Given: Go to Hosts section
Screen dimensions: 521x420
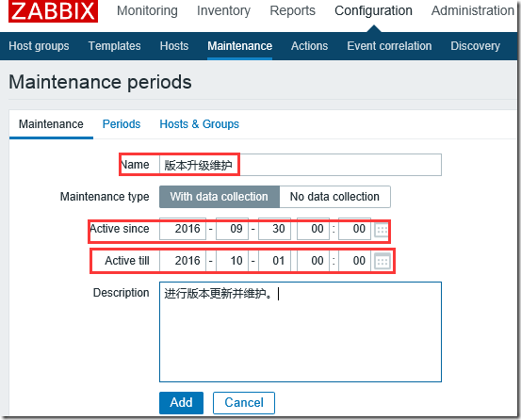Looking at the screenshot, I should pyautogui.click(x=174, y=46).
